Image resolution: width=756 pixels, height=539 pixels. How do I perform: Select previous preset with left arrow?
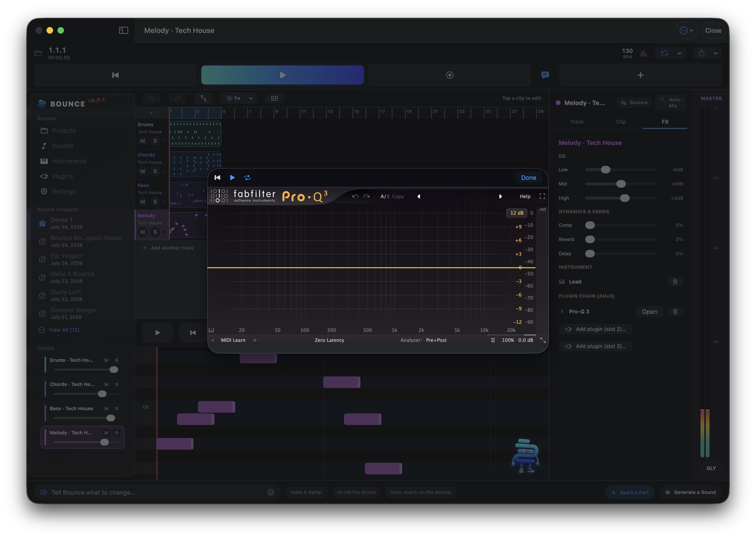click(419, 196)
